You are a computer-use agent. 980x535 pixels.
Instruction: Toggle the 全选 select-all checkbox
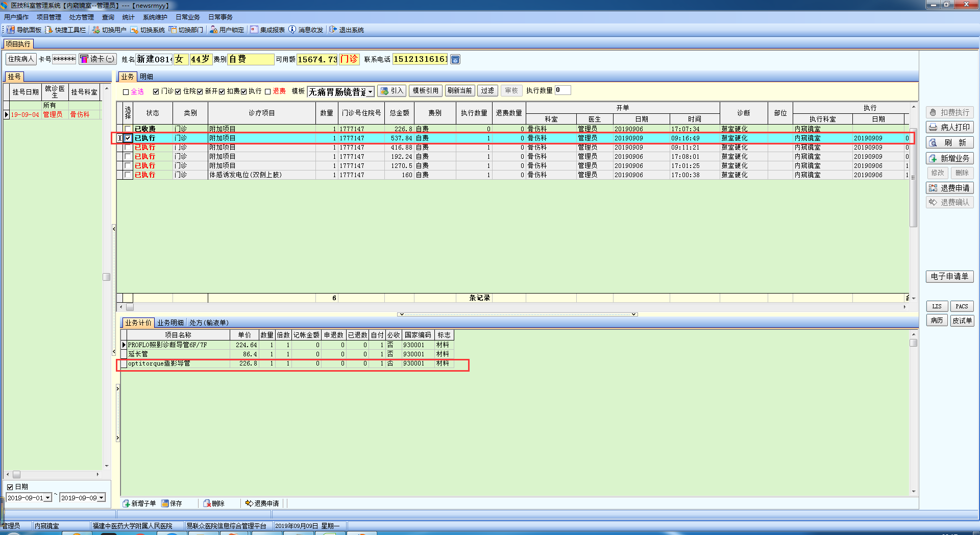point(126,92)
